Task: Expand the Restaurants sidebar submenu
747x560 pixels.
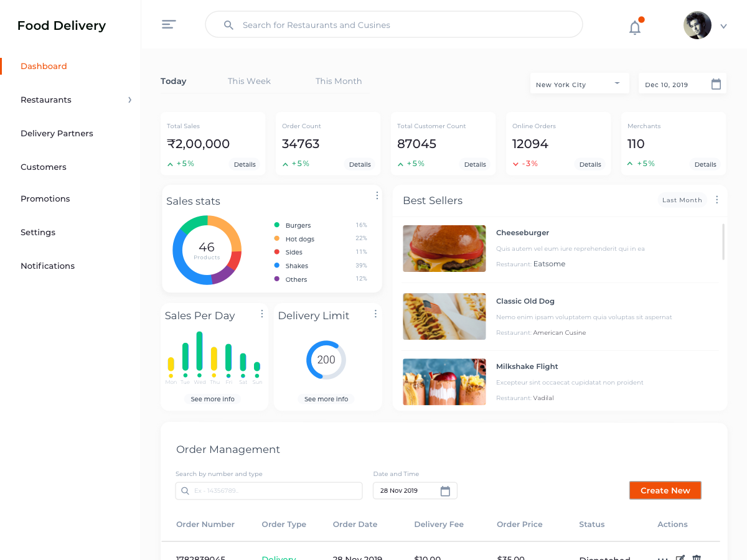Action: click(x=129, y=100)
